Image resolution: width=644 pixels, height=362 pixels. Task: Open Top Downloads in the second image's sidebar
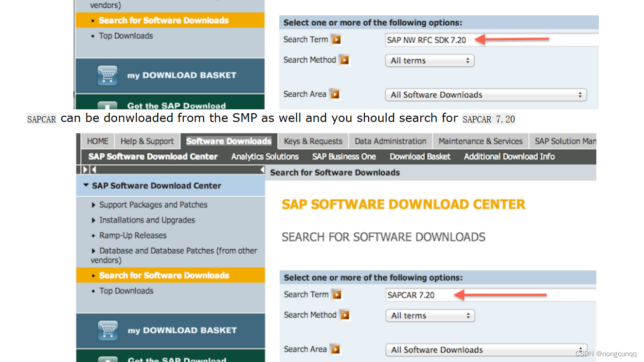(126, 291)
